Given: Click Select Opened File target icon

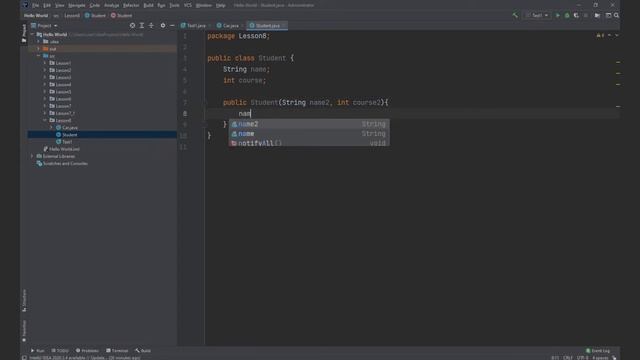Looking at the screenshot, I should point(132,25).
